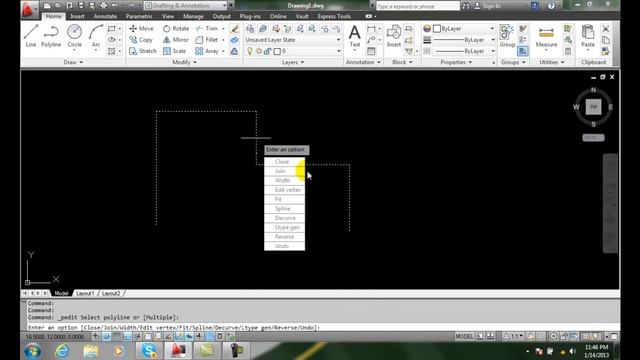Image resolution: width=640 pixels, height=360 pixels.
Task: Switch to the Annotate ribbon tab
Action: point(105,16)
